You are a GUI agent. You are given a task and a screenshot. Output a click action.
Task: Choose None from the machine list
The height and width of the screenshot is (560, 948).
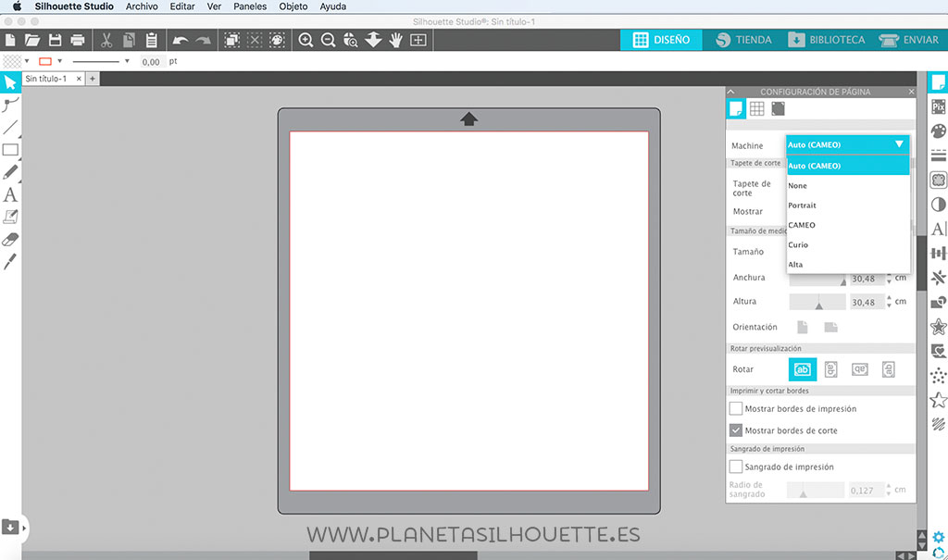(848, 186)
